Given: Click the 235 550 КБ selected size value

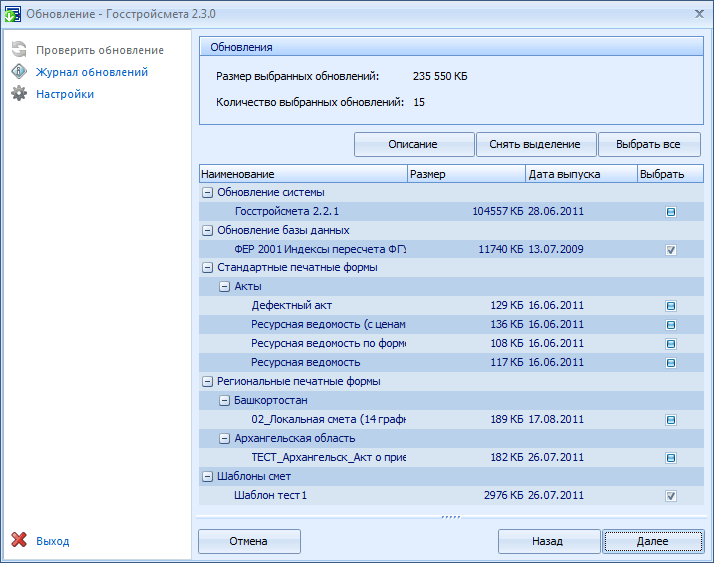Looking at the screenshot, I should tap(440, 77).
